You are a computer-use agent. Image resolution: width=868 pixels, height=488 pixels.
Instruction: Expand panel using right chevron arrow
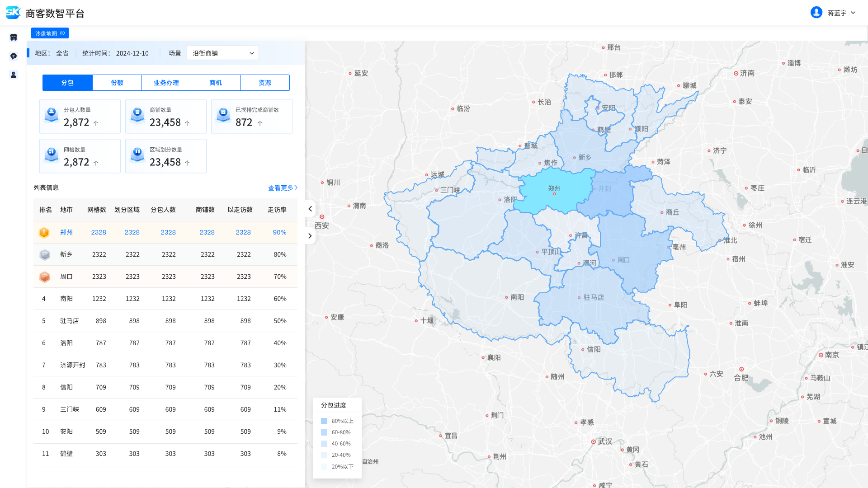pos(310,235)
